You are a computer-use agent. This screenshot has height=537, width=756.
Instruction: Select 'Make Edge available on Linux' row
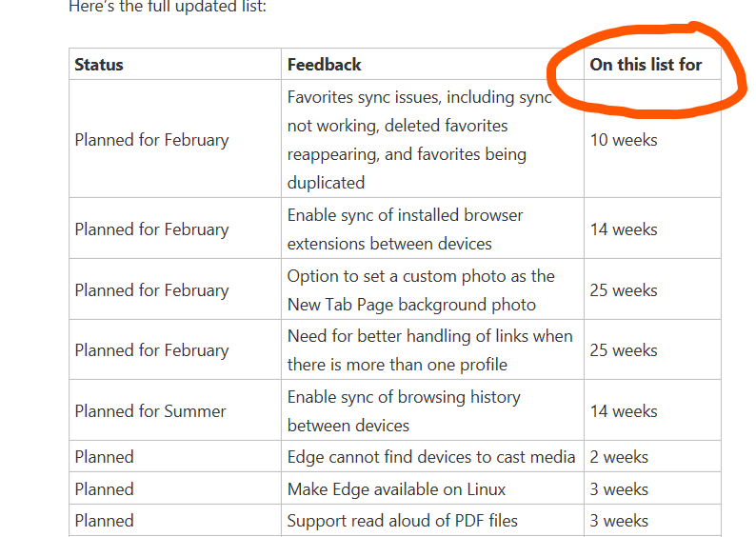(x=395, y=488)
